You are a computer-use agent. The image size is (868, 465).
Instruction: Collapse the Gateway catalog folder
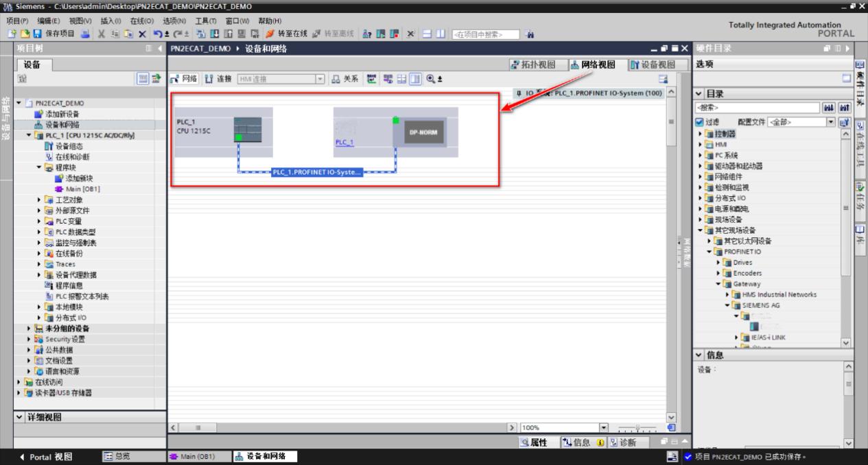pyautogui.click(x=718, y=284)
